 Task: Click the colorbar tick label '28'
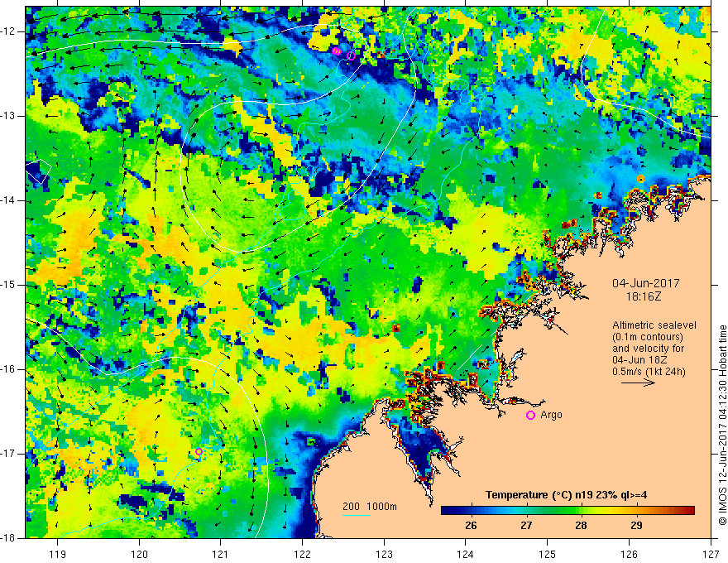coord(581,526)
